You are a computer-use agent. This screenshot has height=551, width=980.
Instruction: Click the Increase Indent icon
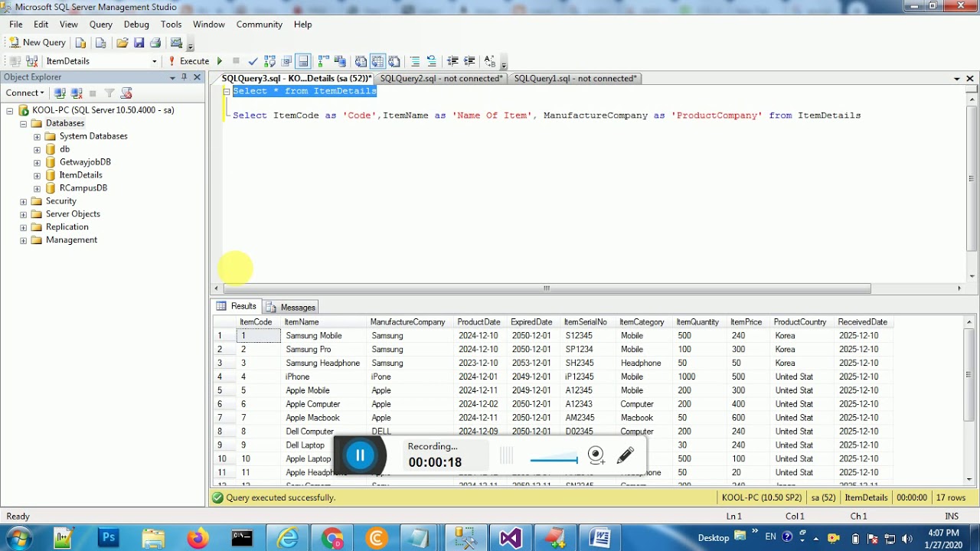[x=469, y=61]
